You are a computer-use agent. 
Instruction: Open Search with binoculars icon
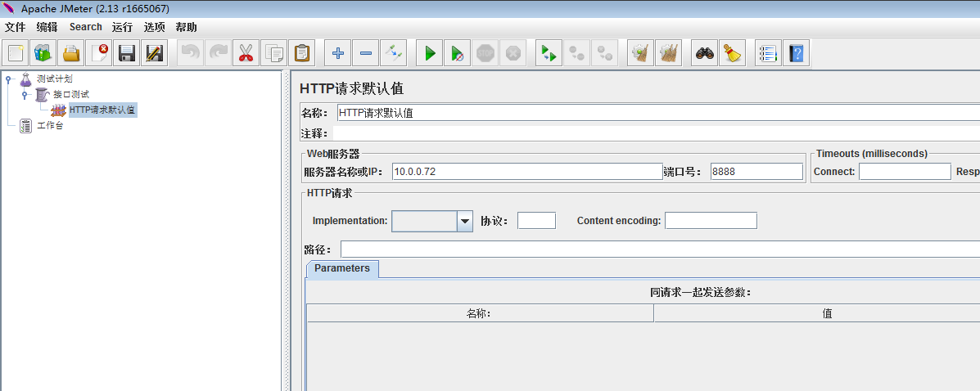click(x=705, y=53)
